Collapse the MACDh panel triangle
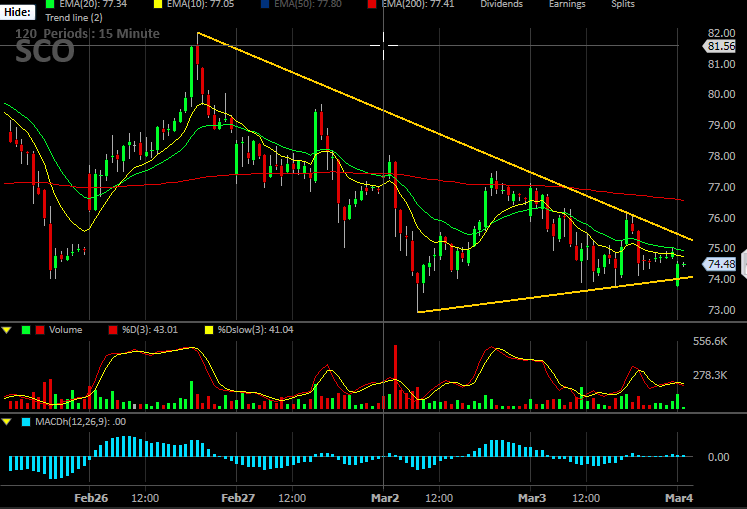 tap(7, 422)
